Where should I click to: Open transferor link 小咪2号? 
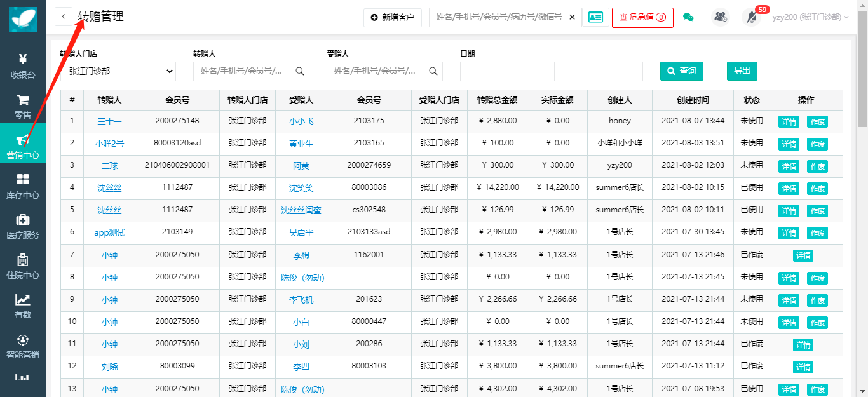[109, 144]
